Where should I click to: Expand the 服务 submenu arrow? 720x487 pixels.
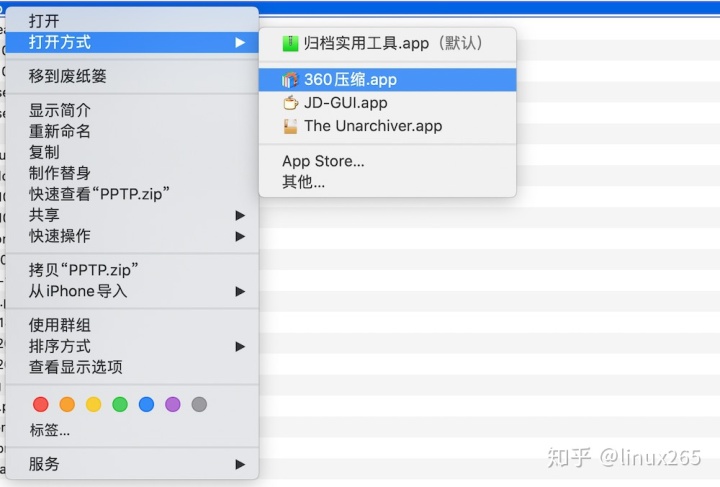pos(240,465)
